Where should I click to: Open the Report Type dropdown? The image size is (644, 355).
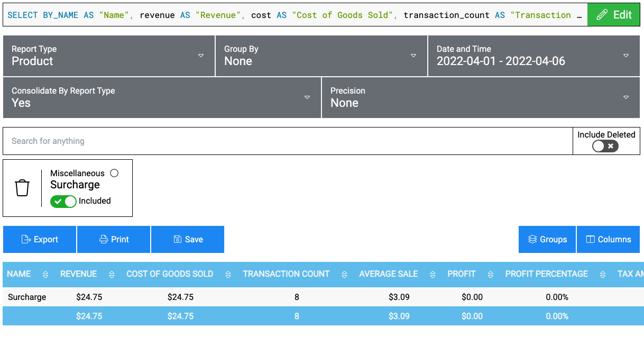click(108, 56)
